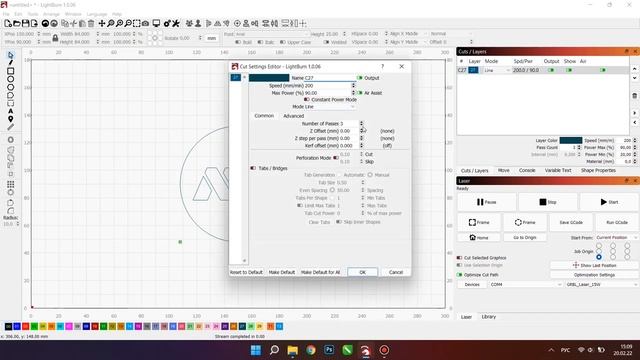
Task: Click the rubber-band circle Frame button
Action: click(525, 222)
